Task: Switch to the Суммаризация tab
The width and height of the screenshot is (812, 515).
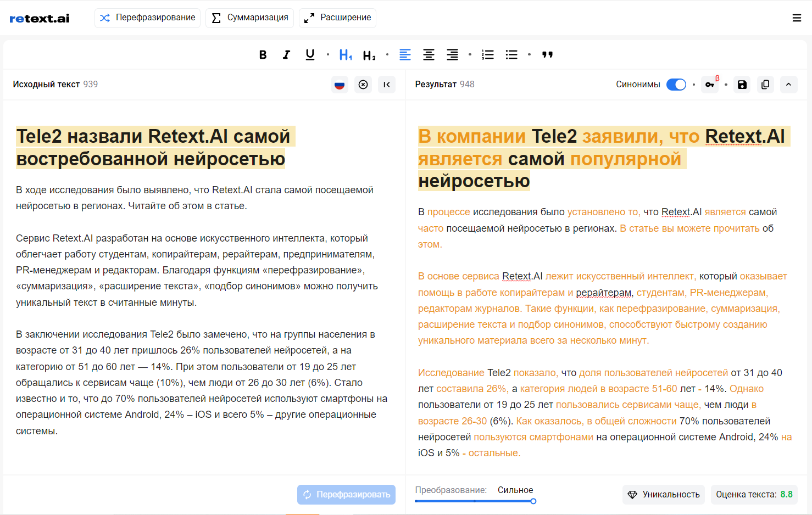Action: (x=250, y=18)
